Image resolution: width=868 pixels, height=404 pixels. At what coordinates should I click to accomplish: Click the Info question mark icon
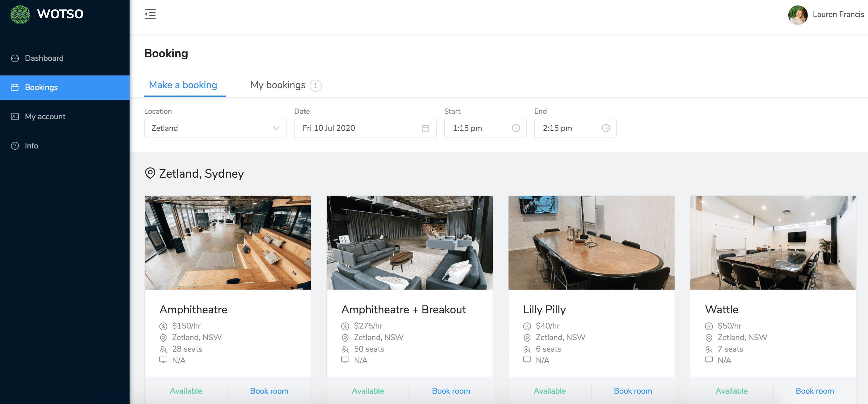(x=15, y=146)
